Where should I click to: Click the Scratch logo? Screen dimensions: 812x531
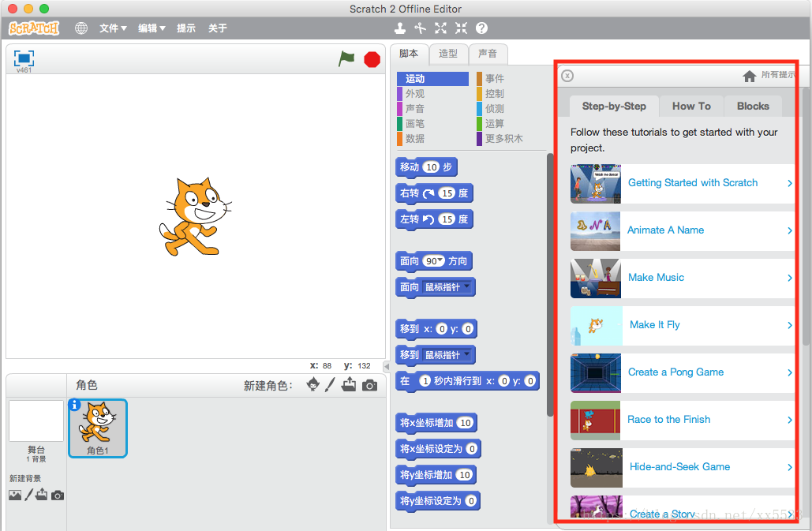click(x=34, y=28)
